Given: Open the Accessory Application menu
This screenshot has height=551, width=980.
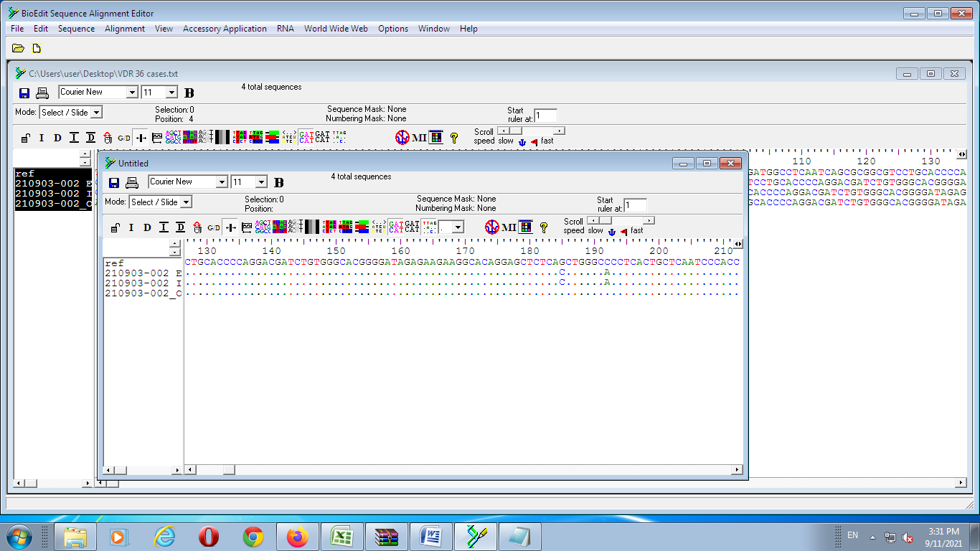Looking at the screenshot, I should tap(225, 29).
